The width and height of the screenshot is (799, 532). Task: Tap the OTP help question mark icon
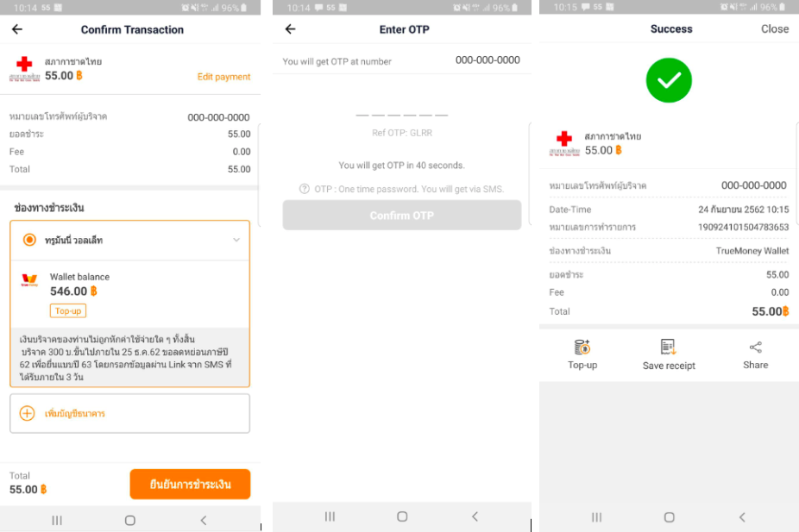(x=305, y=189)
